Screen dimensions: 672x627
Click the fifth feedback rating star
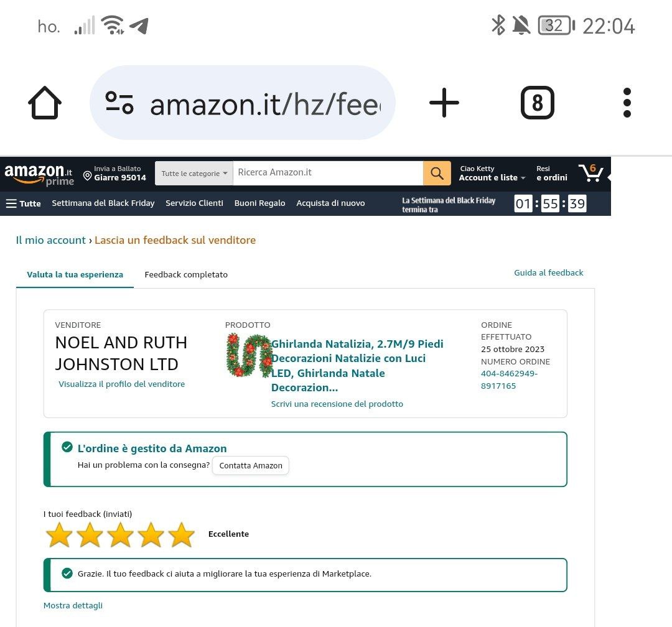tap(182, 534)
